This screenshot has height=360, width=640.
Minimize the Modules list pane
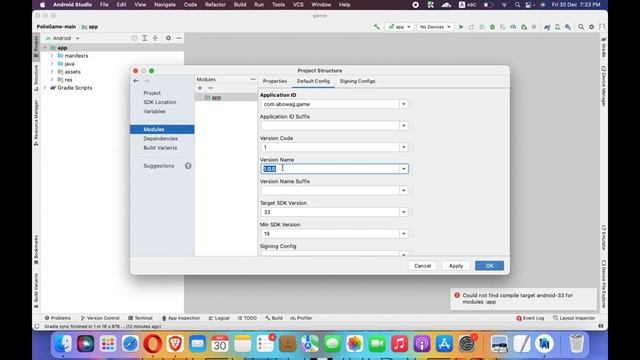253,79
